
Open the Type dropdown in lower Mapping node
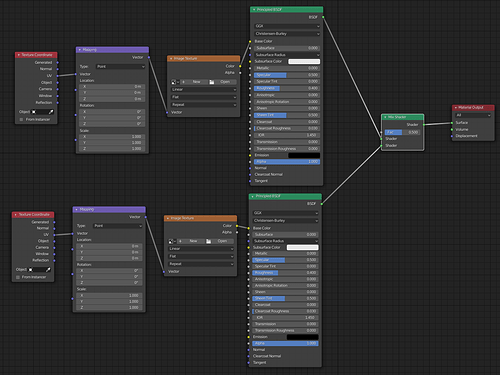point(118,226)
